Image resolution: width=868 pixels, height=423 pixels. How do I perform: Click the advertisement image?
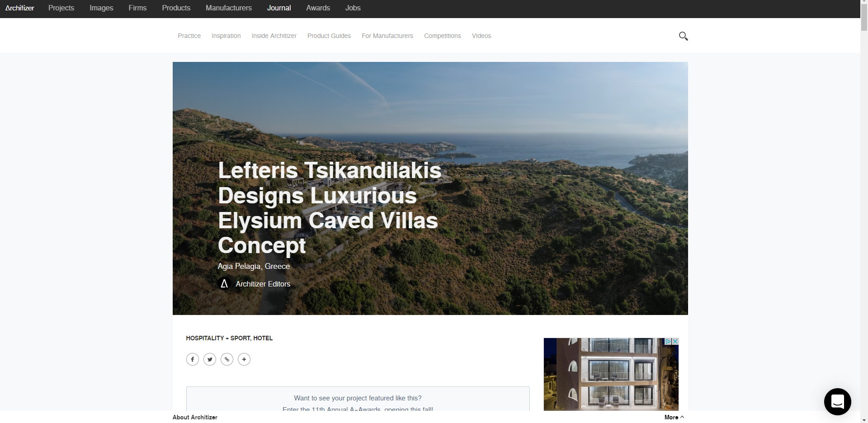610,374
